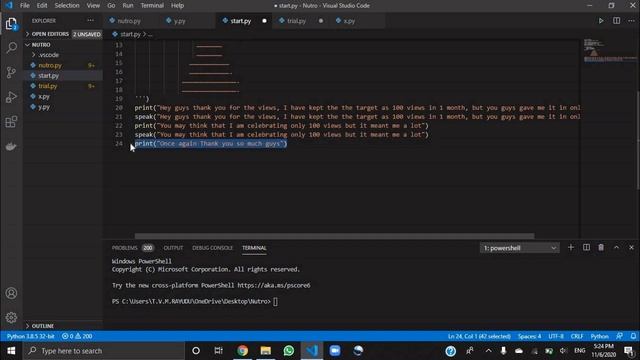Open x.py in the file tree
This screenshot has height=360, width=640.
tap(44, 97)
